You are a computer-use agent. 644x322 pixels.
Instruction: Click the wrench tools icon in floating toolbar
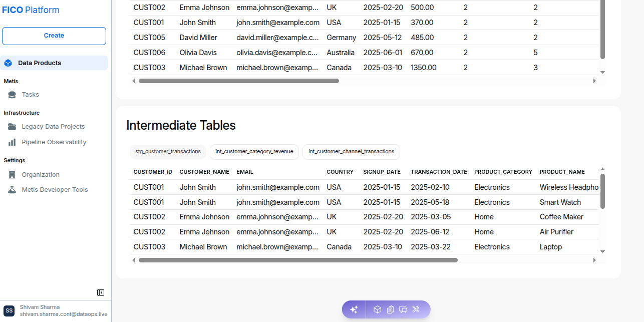(x=416, y=309)
